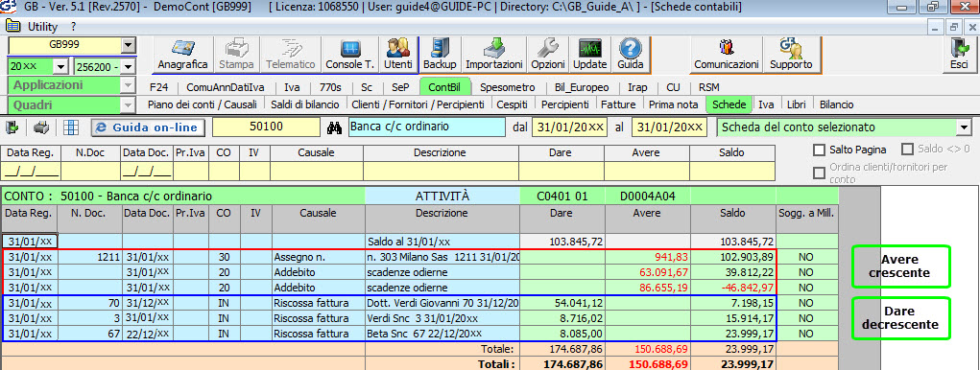Click the Update icon
This screenshot has height=370, width=980.
click(589, 55)
